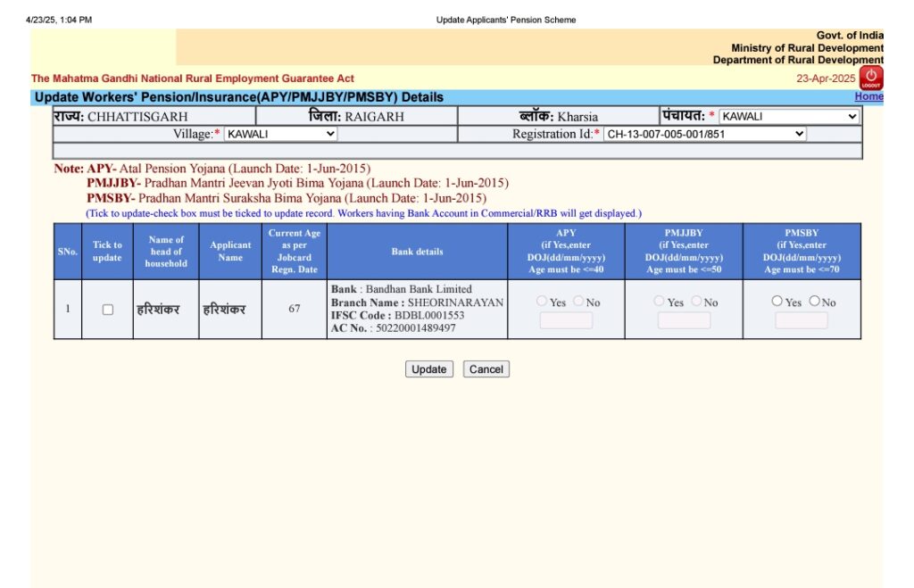Select No radio under PMSBY
The width and height of the screenshot is (914, 588).
[x=814, y=302]
